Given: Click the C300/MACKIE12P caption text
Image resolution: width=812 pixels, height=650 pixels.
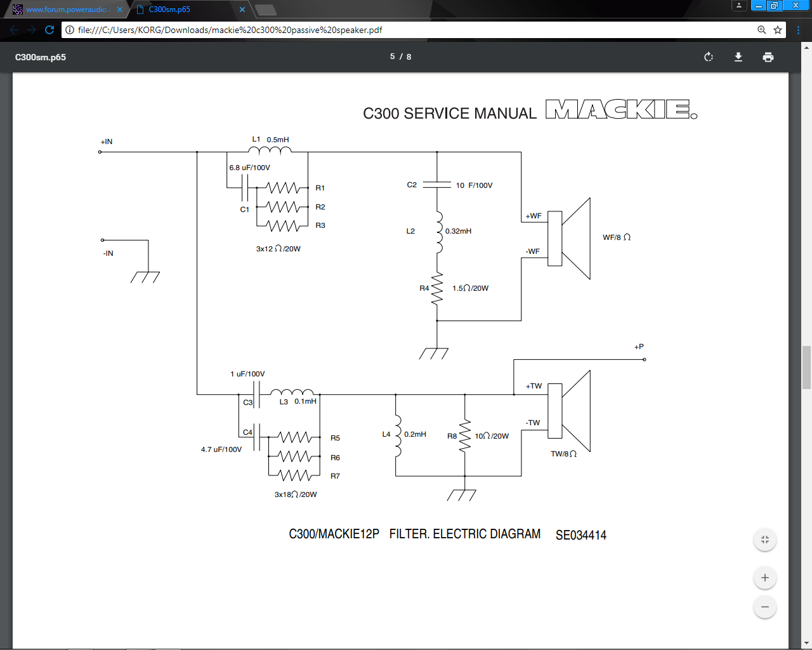Looking at the screenshot, I should coord(334,534).
